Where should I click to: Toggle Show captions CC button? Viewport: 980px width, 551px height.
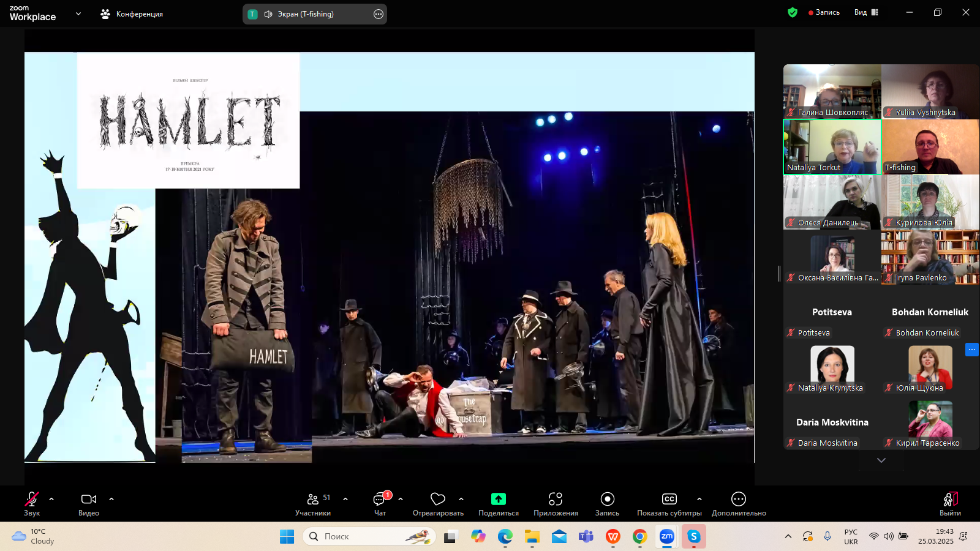coord(669,500)
